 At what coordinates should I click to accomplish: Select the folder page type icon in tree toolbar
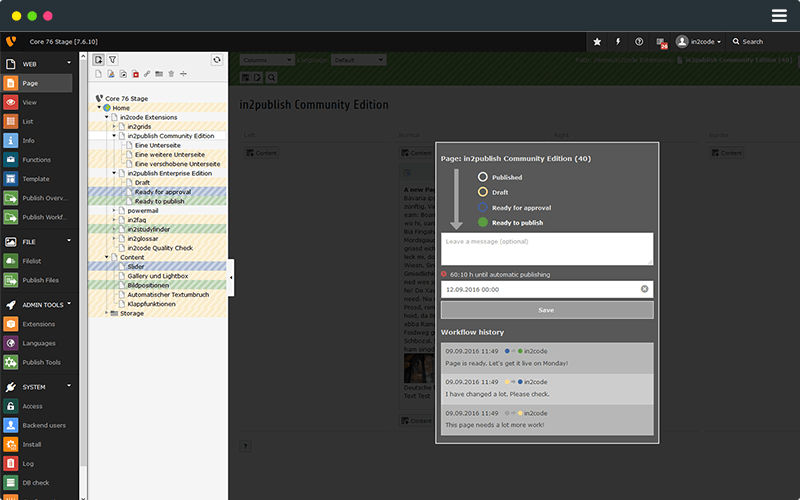159,74
